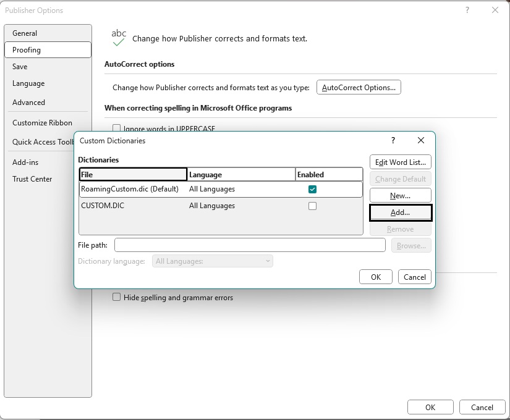Click inside the File path field
The height and width of the screenshot is (420, 510).
pos(250,245)
